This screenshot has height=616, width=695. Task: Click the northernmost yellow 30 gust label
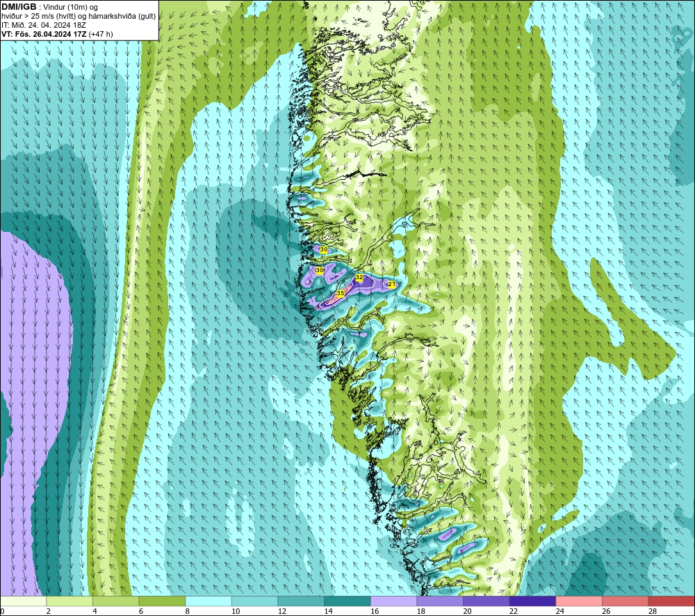click(x=324, y=250)
